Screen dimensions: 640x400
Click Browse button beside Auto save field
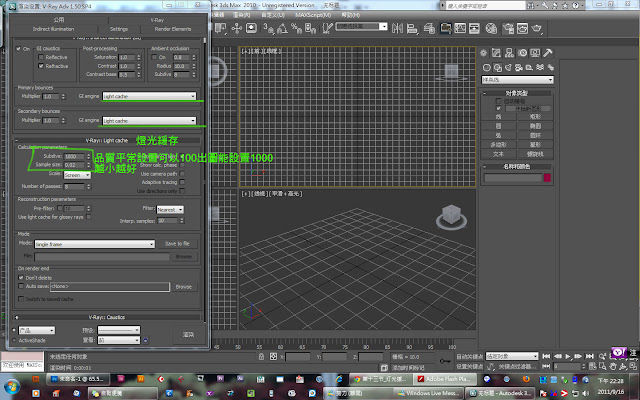(x=184, y=287)
